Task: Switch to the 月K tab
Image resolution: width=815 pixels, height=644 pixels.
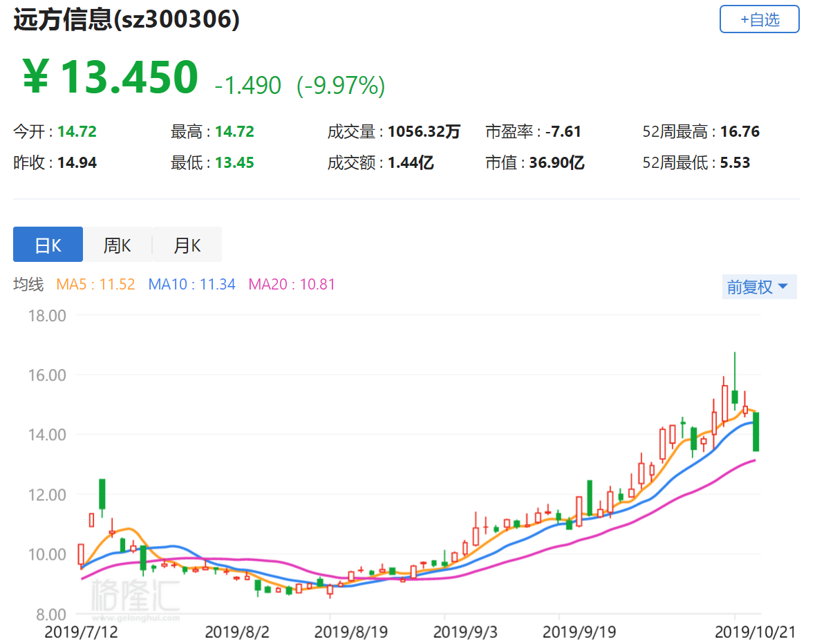Action: pos(187,245)
